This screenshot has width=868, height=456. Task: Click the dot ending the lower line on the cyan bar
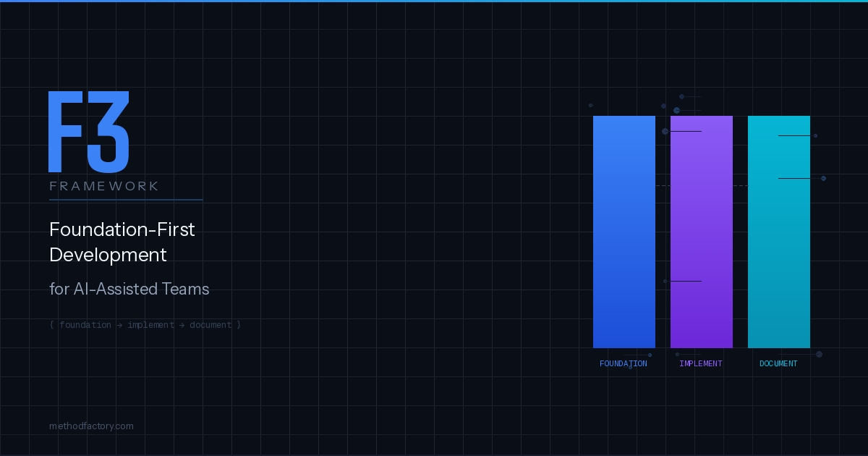coord(823,178)
